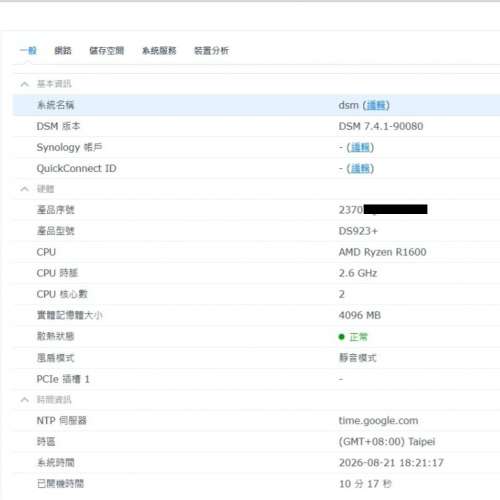This screenshot has width=500, height=500.
Task: Click the 時區 label
Action: pyautogui.click(x=46, y=442)
